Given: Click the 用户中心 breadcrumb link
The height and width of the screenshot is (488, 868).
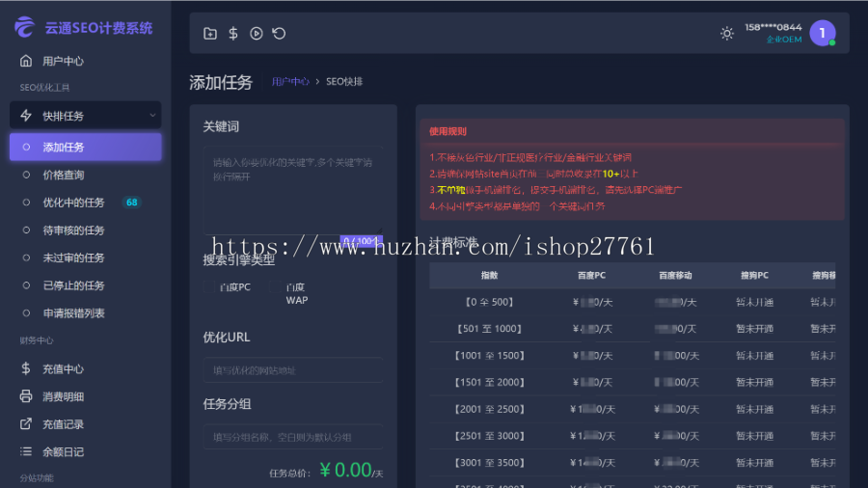Looking at the screenshot, I should 290,81.
